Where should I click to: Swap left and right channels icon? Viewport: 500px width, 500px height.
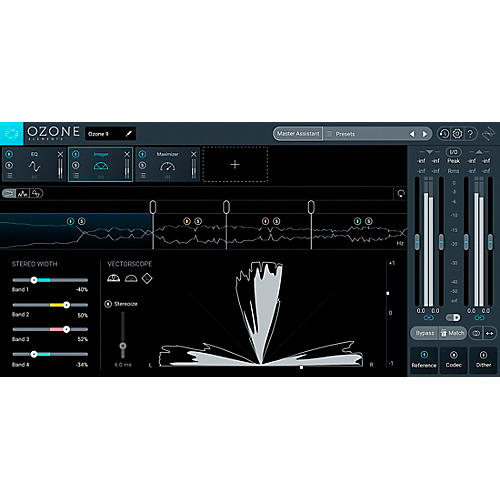pos(489,333)
